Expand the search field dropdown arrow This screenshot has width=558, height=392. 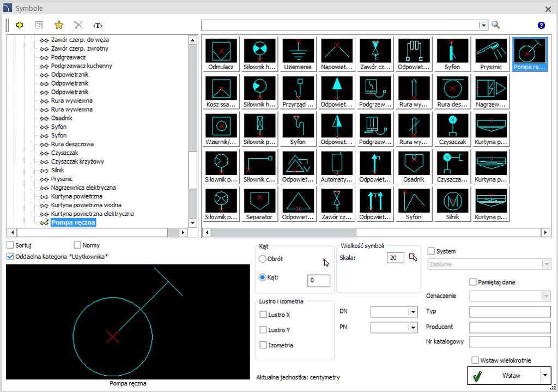(x=483, y=25)
